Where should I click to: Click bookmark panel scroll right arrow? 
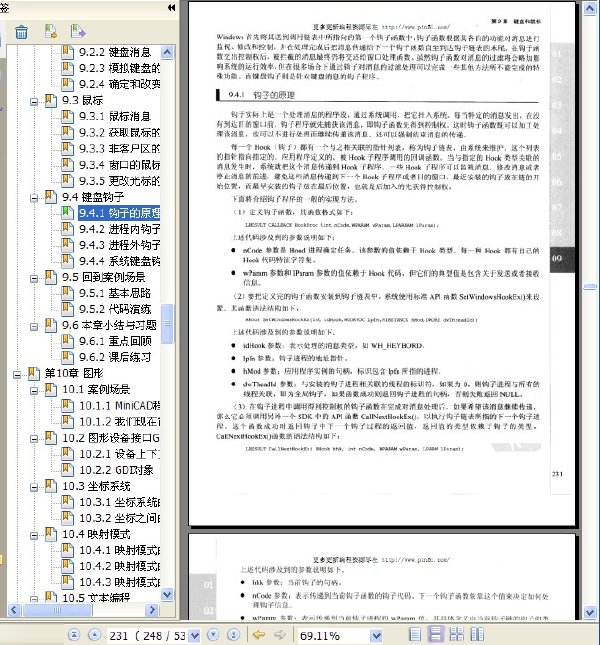152,610
